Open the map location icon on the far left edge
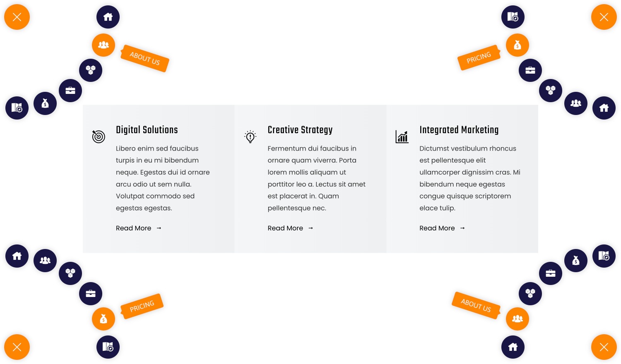The width and height of the screenshot is (621, 364). (17, 108)
